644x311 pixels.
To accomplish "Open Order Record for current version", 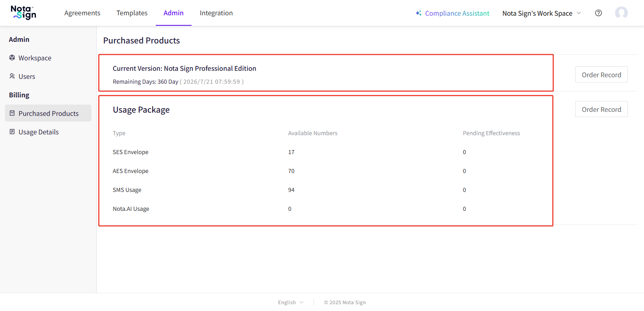I will 601,75.
